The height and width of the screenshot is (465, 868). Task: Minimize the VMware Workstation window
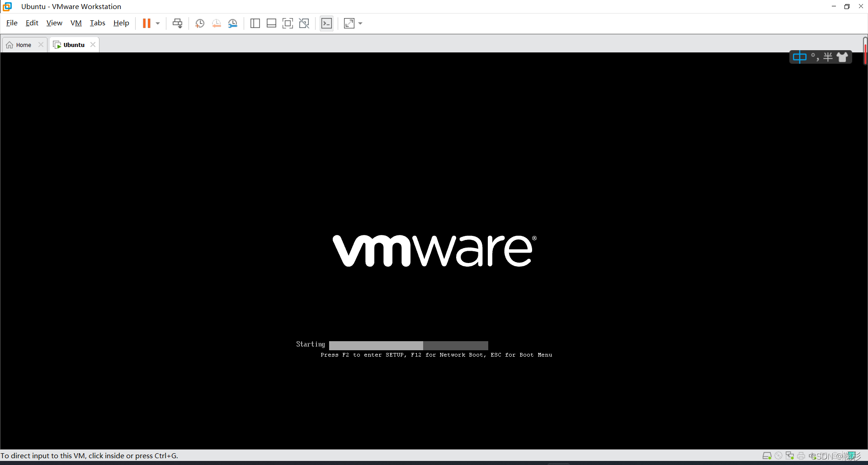(x=834, y=6)
